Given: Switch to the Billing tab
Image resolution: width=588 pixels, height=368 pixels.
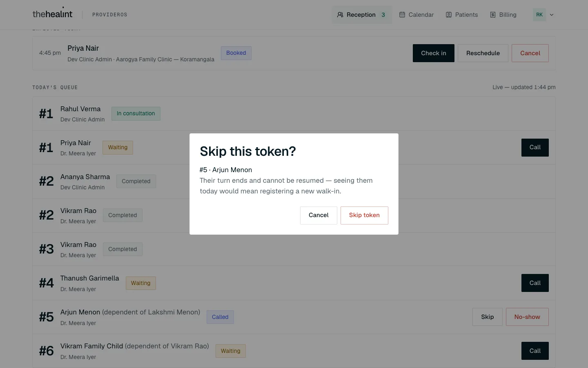Looking at the screenshot, I should click(503, 15).
